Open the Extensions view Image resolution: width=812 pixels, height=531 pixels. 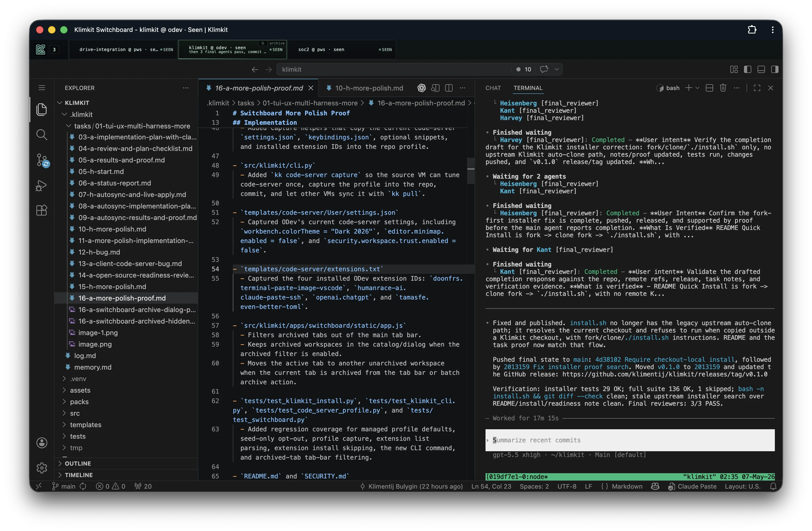42,210
